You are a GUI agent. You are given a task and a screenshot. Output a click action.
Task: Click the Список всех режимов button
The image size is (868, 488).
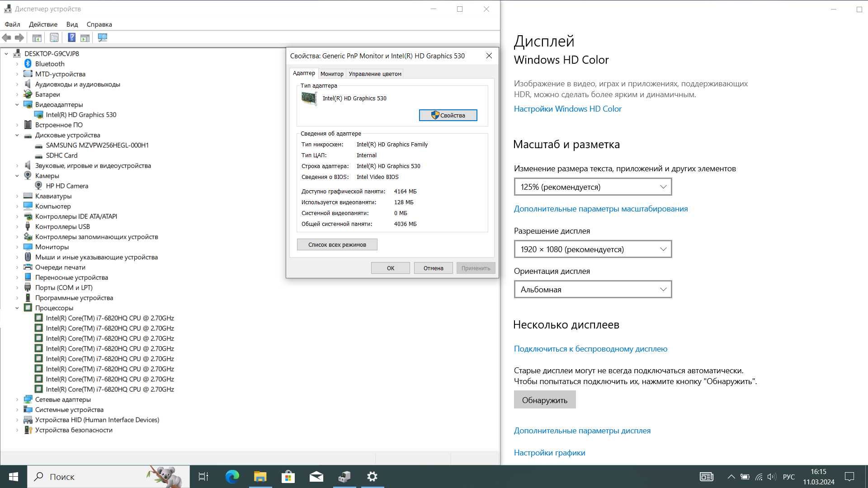(x=337, y=244)
